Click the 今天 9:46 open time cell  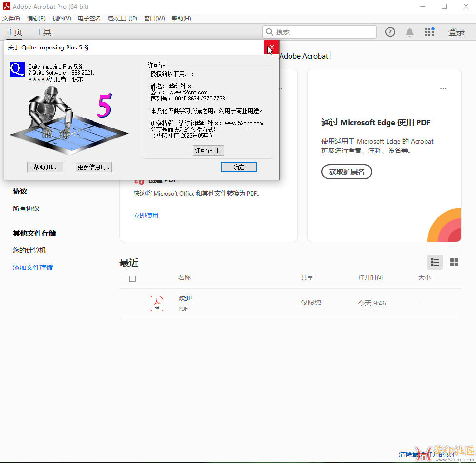pos(372,303)
